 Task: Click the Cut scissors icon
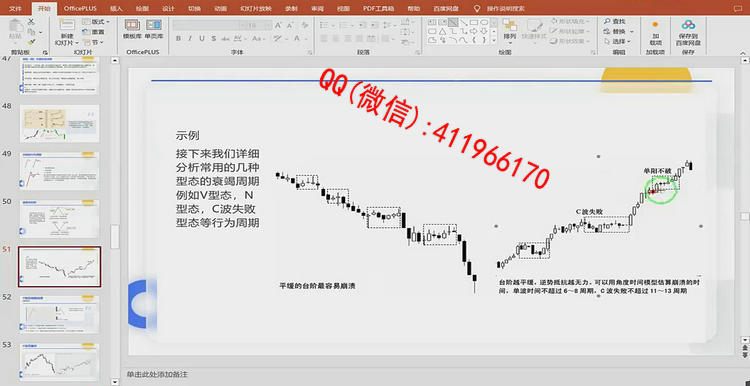[x=31, y=22]
